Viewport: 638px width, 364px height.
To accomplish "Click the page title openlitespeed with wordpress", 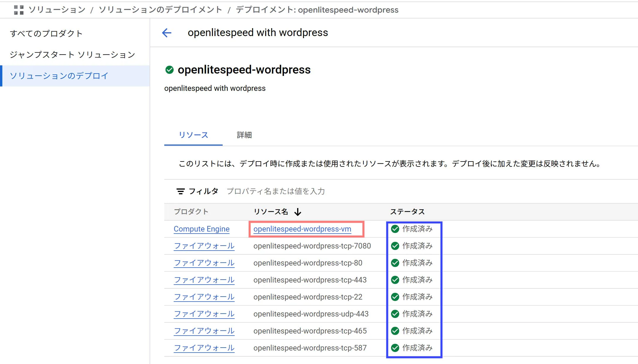I will [x=258, y=33].
